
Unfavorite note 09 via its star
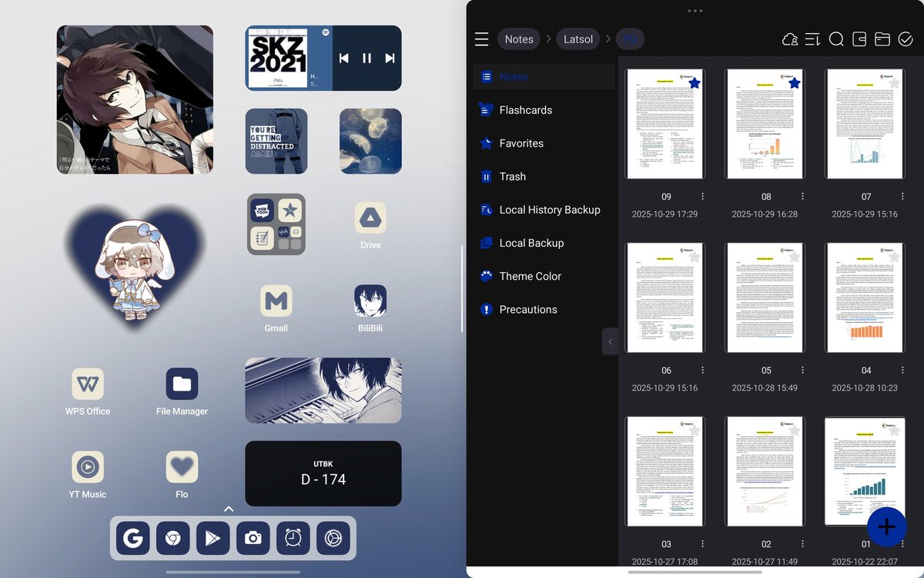[x=694, y=83]
